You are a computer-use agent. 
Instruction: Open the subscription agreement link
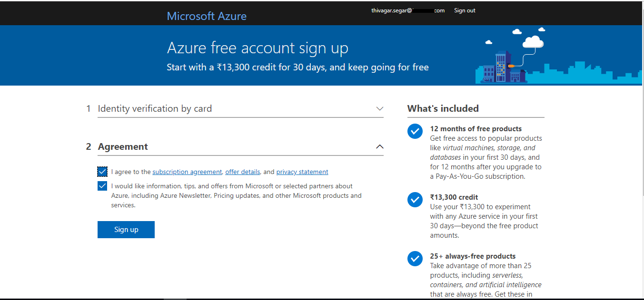(x=187, y=172)
